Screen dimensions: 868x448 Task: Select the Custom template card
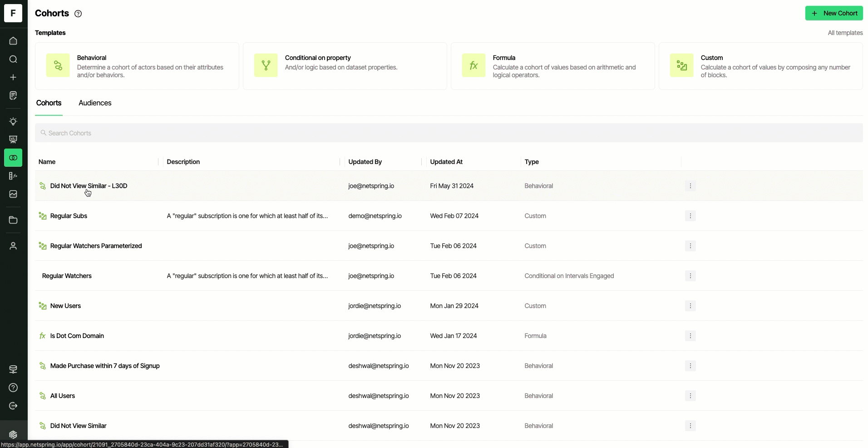pyautogui.click(x=761, y=66)
